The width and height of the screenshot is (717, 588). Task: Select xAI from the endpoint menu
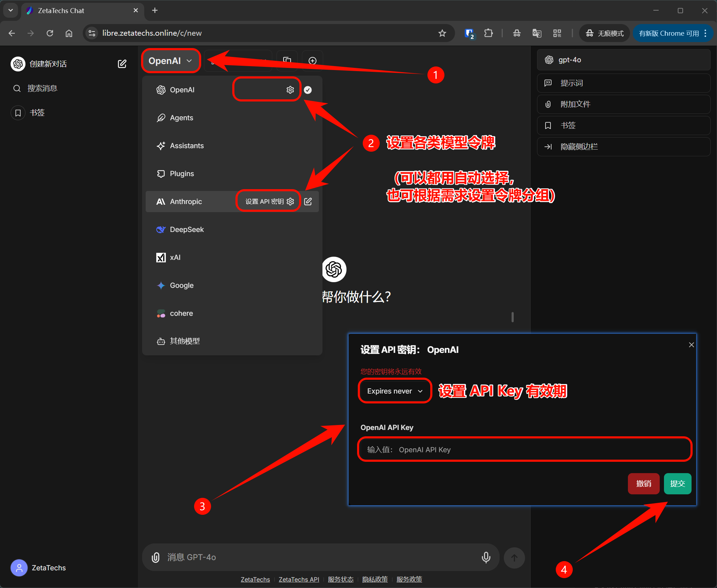232,257
